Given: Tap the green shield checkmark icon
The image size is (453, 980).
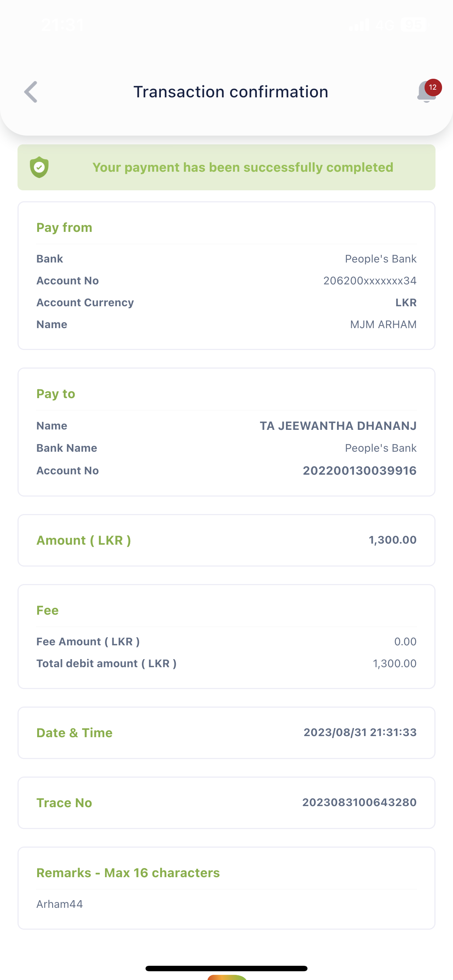Looking at the screenshot, I should tap(39, 167).
